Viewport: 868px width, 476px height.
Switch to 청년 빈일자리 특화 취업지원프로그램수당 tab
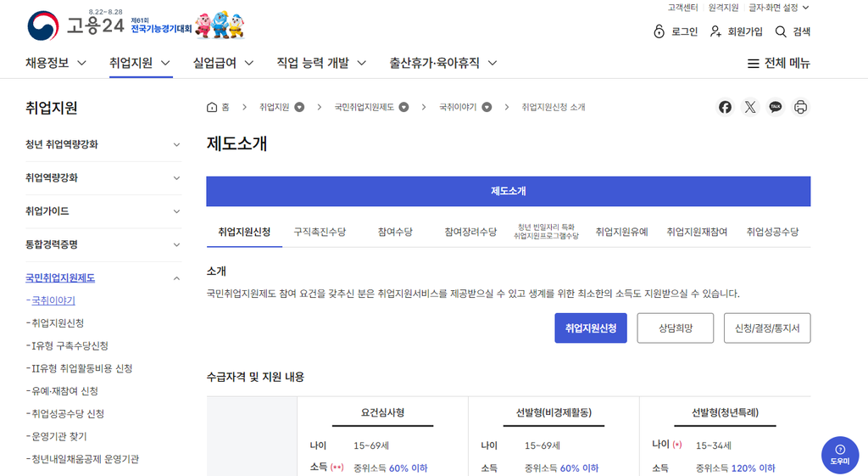546,232
